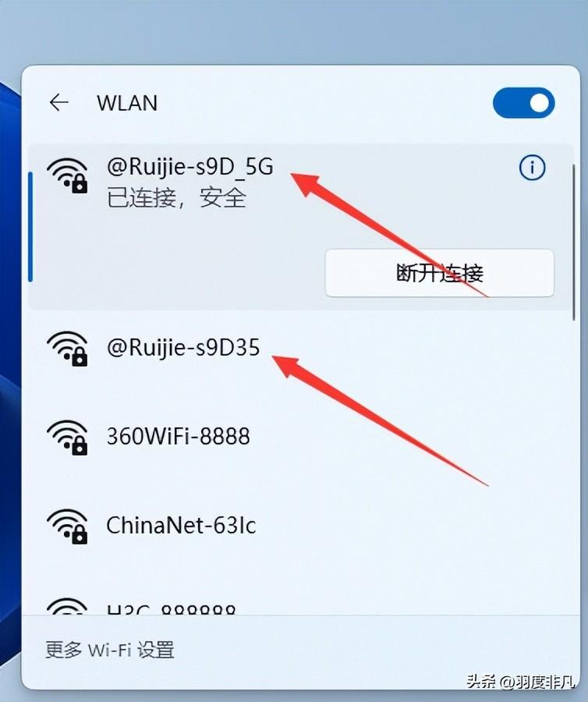Click the network list vertical scrollbar
Screen dimensions: 588x702
574,243
